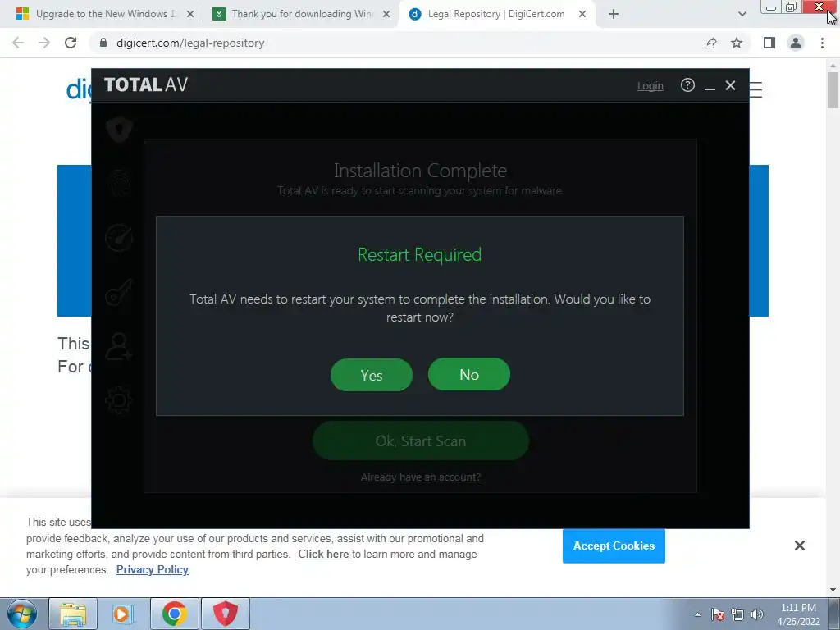Select the key password sidebar icon
This screenshot has width=840, height=630.
coord(119,293)
